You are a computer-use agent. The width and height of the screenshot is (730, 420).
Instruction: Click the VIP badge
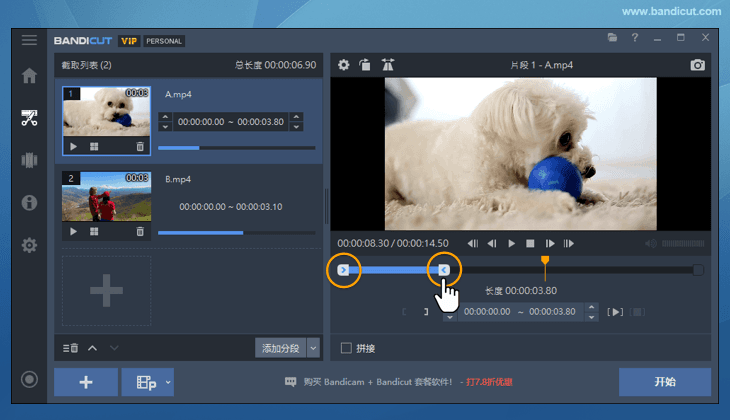tap(129, 41)
